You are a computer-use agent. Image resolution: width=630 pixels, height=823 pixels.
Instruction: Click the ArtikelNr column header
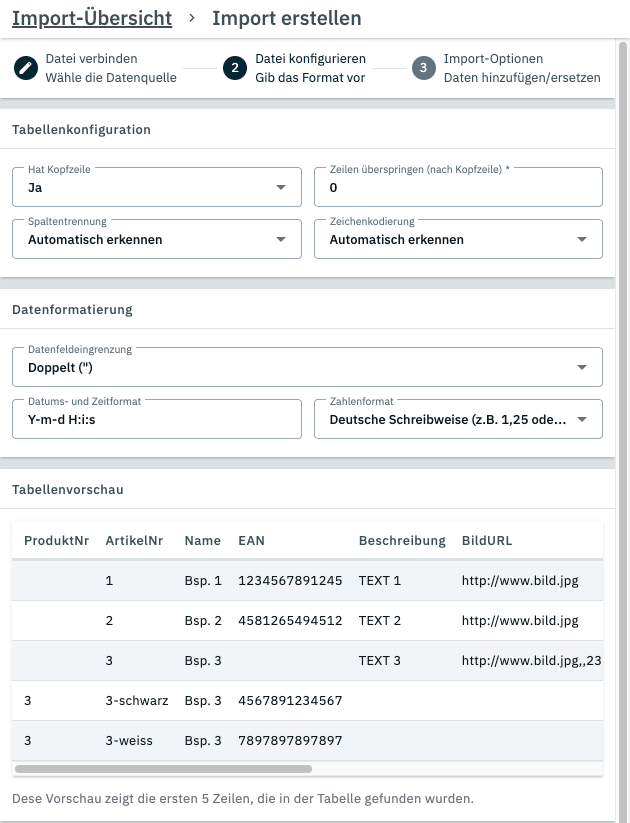pos(134,540)
